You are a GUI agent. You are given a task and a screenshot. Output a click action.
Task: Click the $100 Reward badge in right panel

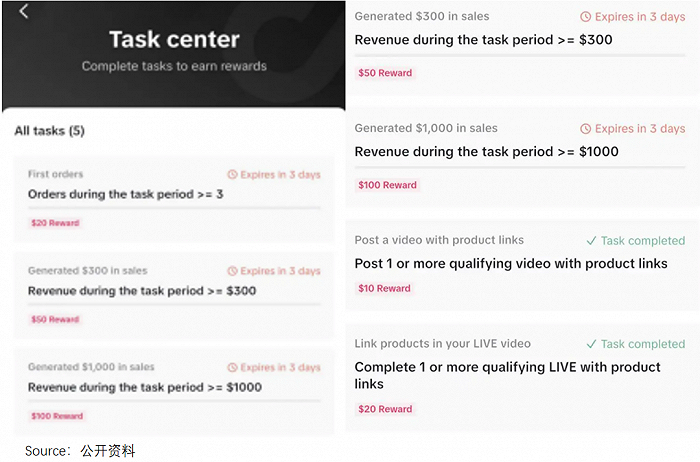(x=387, y=185)
